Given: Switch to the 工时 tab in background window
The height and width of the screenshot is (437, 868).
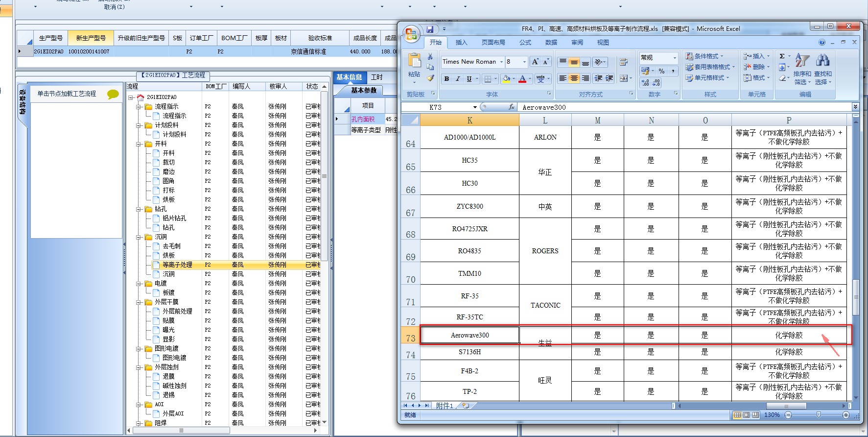Looking at the screenshot, I should [x=376, y=77].
